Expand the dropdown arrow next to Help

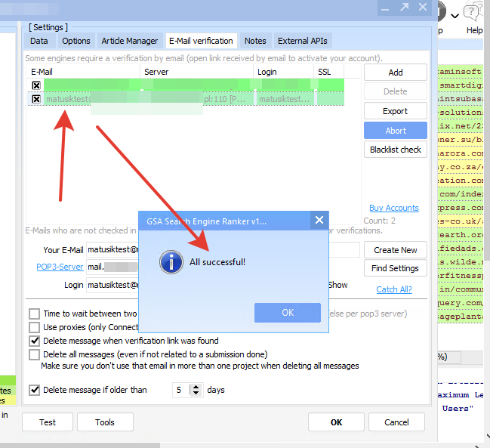click(455, 16)
